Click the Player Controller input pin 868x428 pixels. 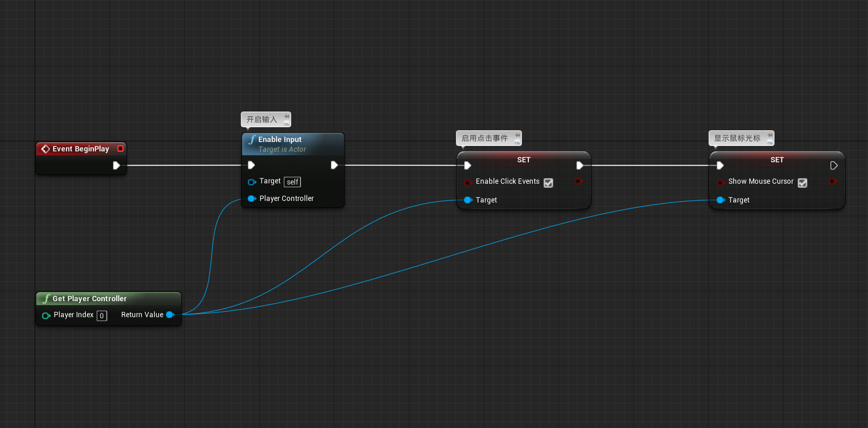point(252,199)
